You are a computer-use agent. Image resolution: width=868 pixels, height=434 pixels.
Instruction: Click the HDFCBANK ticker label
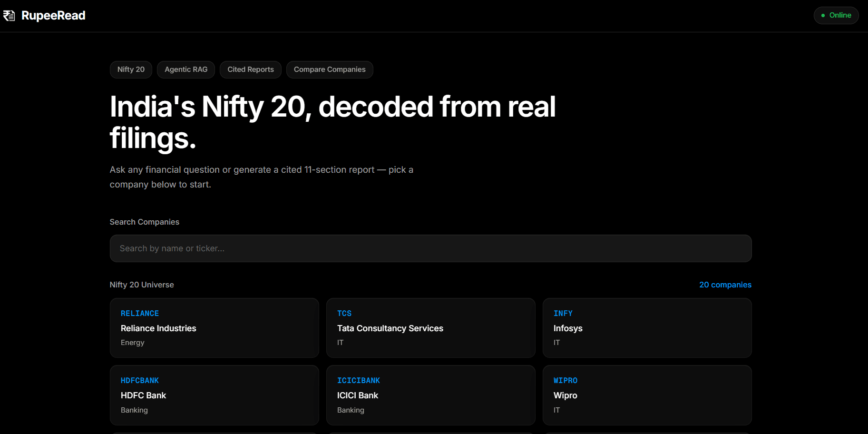(140, 381)
